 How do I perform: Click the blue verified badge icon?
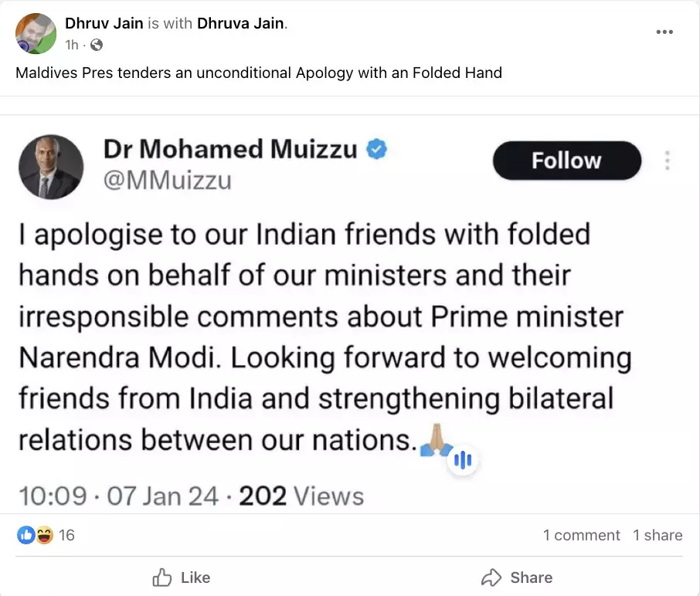[x=377, y=149]
